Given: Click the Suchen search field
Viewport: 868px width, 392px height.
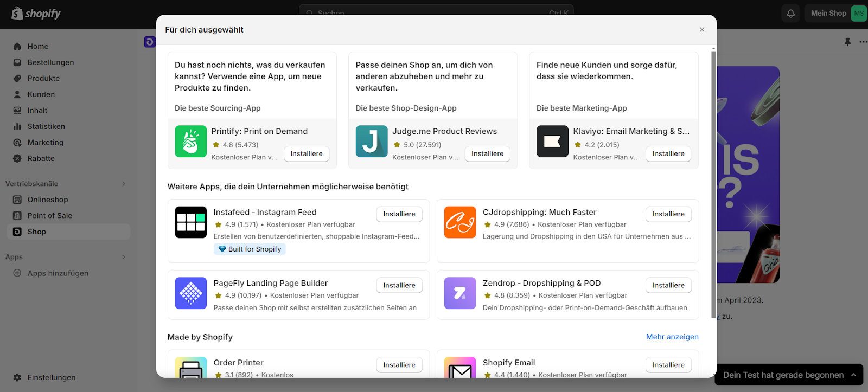Looking at the screenshot, I should 436,12.
